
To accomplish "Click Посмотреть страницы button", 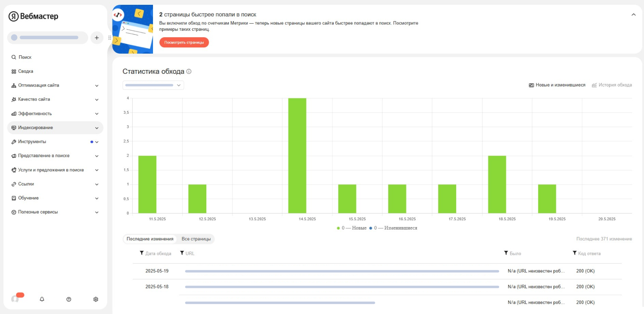I will pyautogui.click(x=184, y=42).
